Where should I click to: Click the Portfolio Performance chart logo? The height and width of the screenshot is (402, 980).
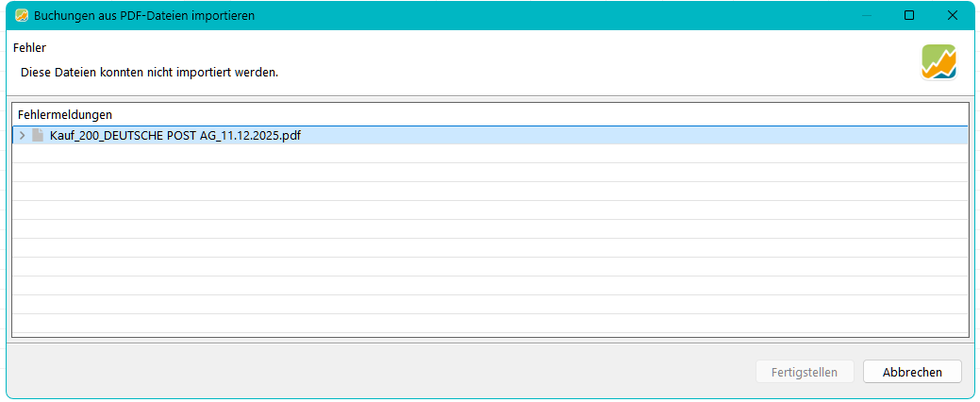[x=938, y=62]
